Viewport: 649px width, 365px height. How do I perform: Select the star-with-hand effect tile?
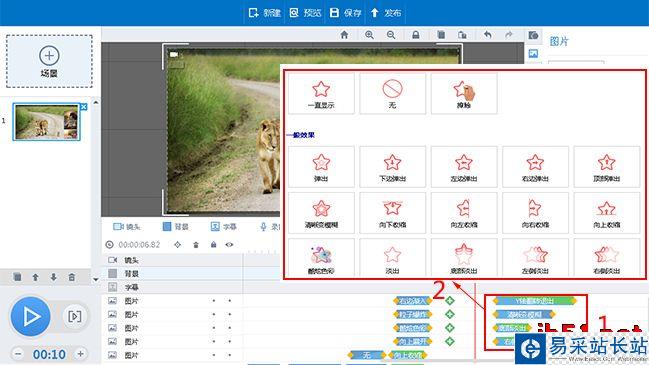tap(464, 94)
